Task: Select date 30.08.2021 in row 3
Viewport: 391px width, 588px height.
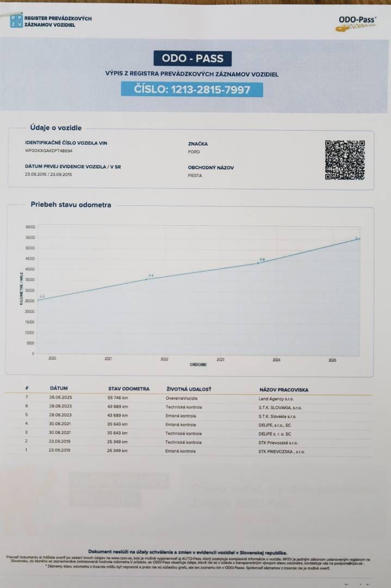Action: [x=60, y=432]
